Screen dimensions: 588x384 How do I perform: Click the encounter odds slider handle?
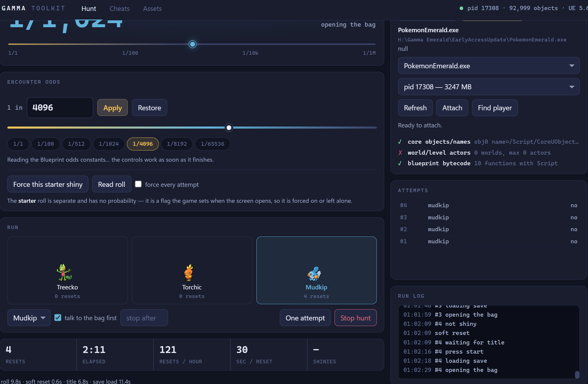229,128
